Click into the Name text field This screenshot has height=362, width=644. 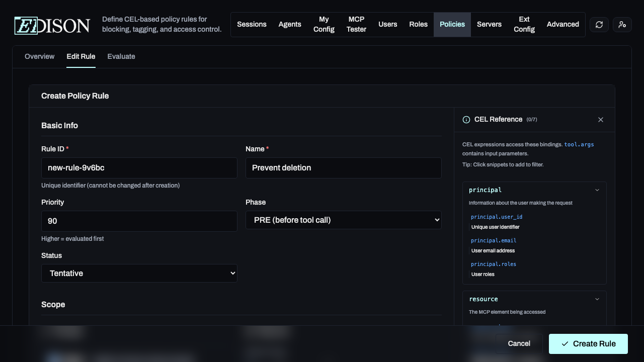343,168
